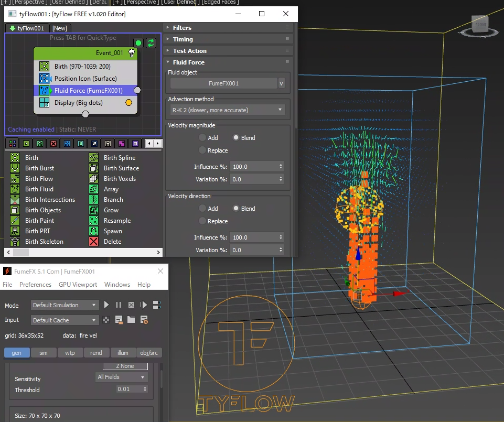
Task: Open the Default Cache input dropdown
Action: (65, 320)
